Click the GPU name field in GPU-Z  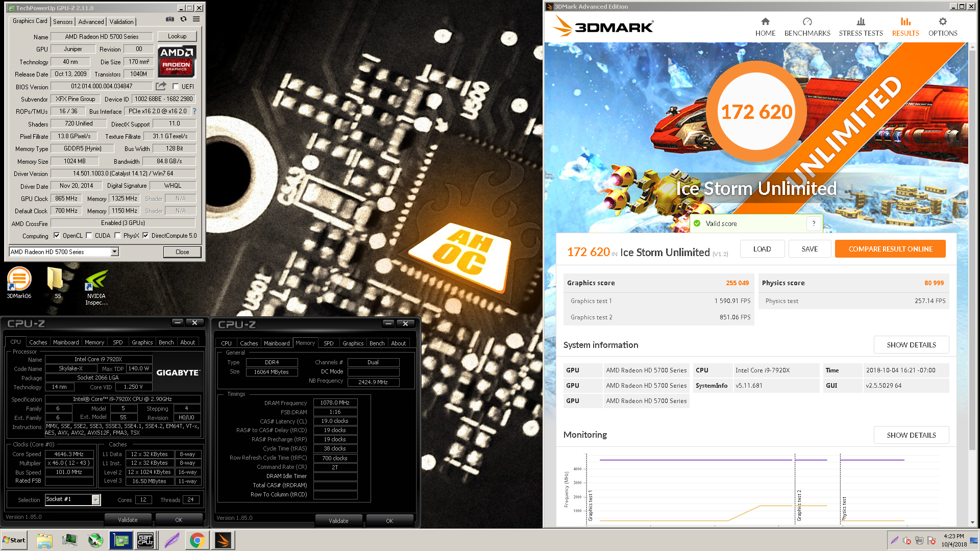102,37
